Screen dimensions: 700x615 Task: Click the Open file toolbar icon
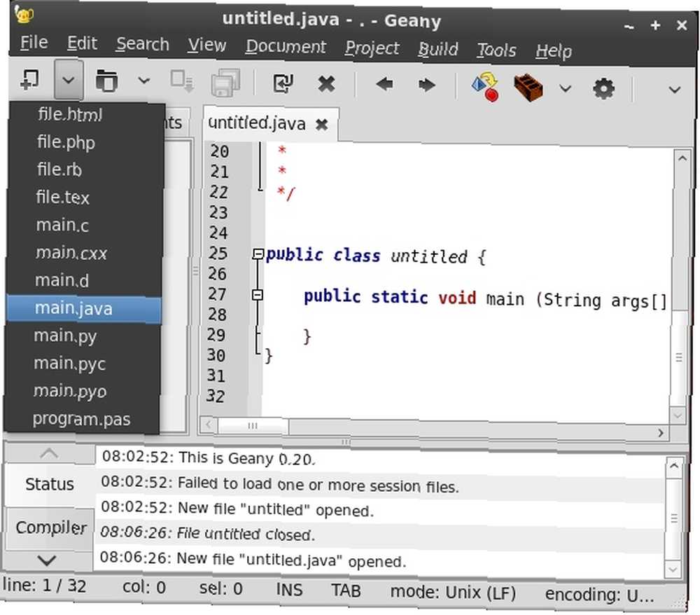106,81
